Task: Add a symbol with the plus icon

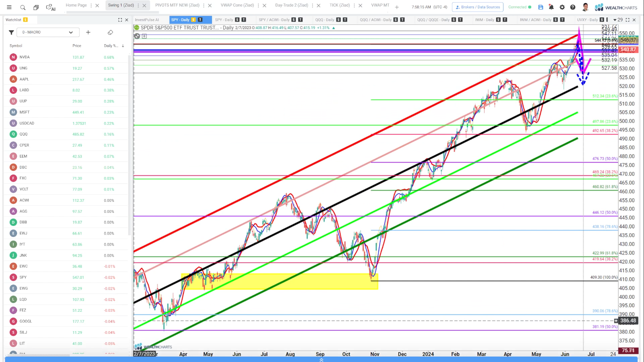Action: 88,32
